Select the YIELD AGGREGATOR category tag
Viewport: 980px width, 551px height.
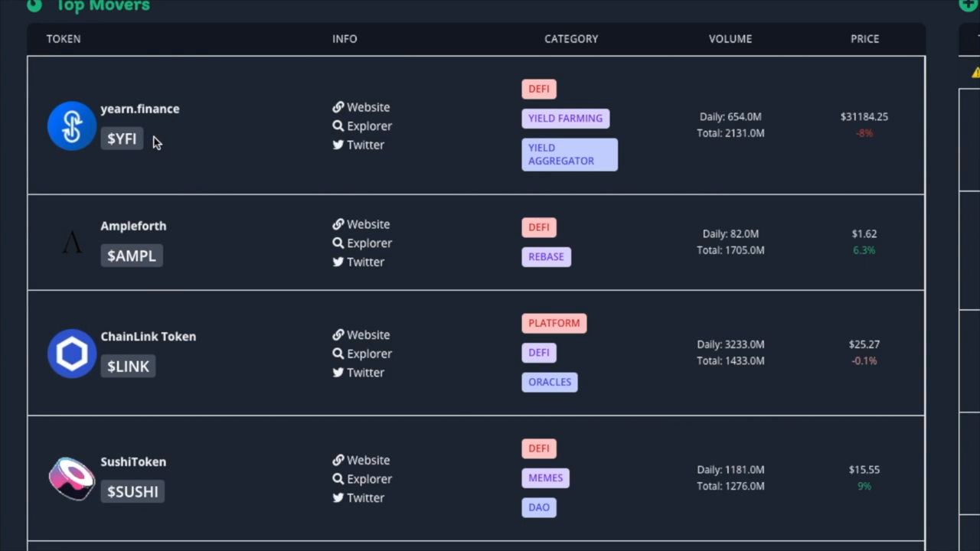pos(570,154)
